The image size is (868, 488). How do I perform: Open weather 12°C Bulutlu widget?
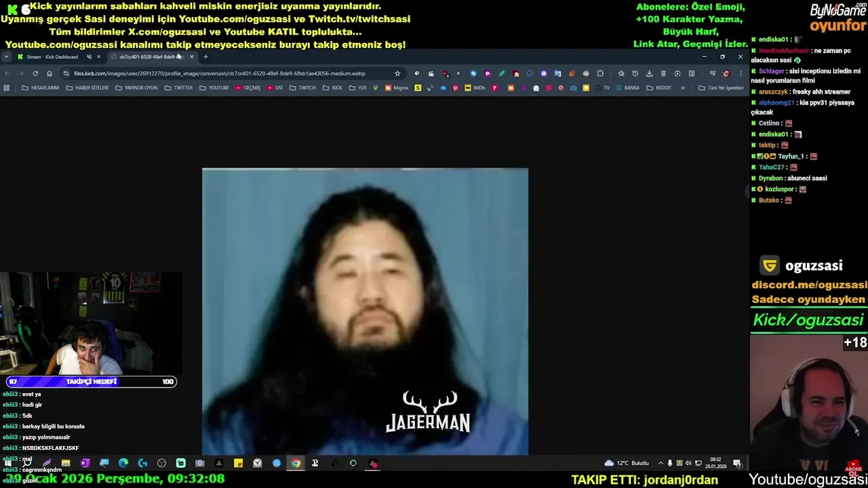627,464
